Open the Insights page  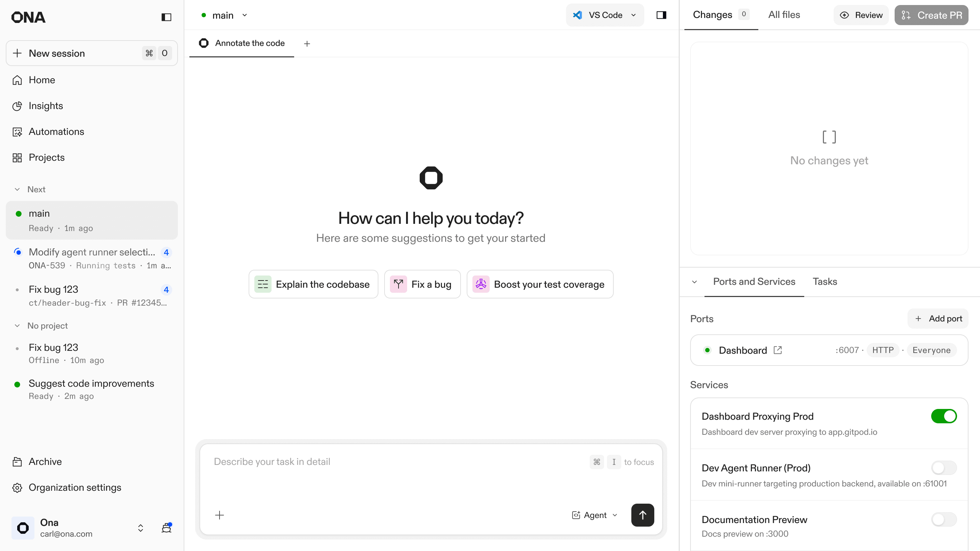(46, 106)
